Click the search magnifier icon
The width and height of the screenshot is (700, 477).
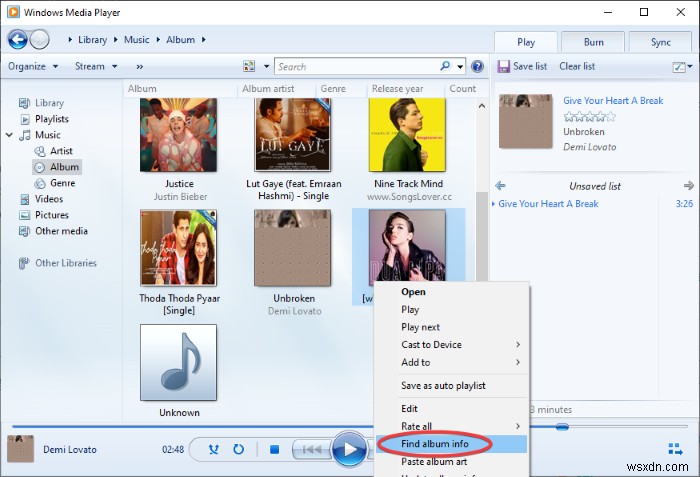tap(445, 66)
